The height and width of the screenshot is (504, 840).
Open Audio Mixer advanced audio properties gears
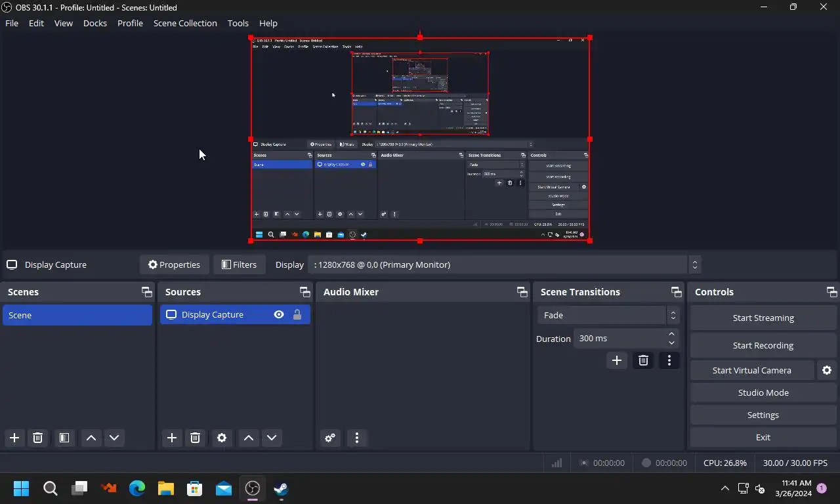click(x=330, y=438)
